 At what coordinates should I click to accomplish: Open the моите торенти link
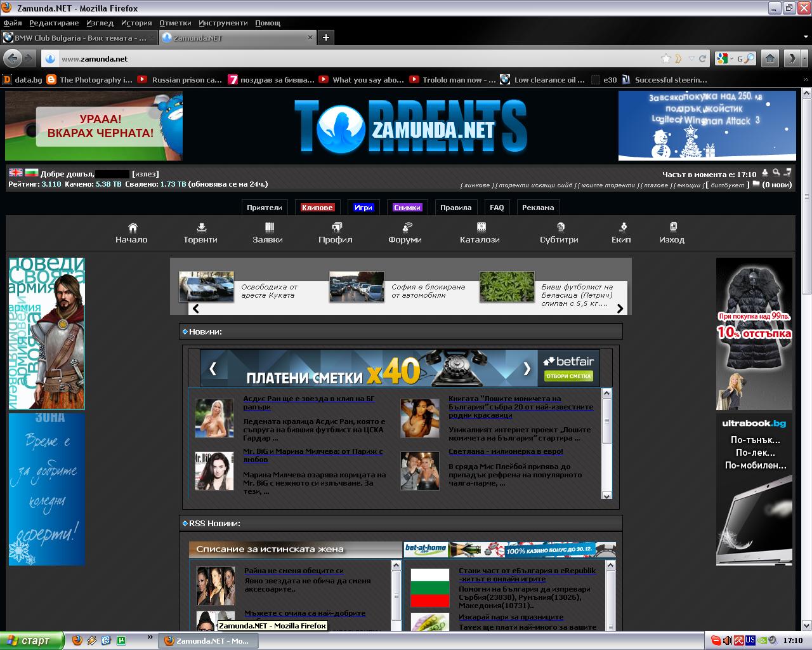pyautogui.click(x=608, y=185)
